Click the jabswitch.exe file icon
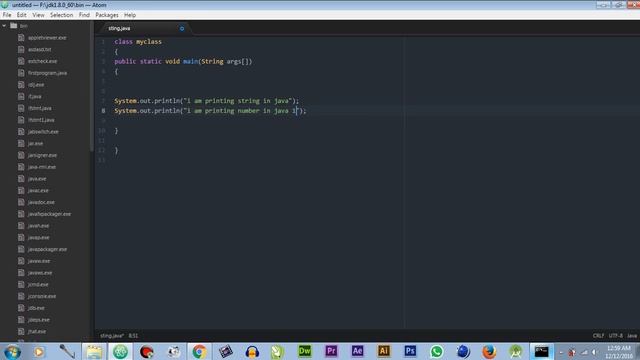The image size is (640, 360). coord(21,132)
